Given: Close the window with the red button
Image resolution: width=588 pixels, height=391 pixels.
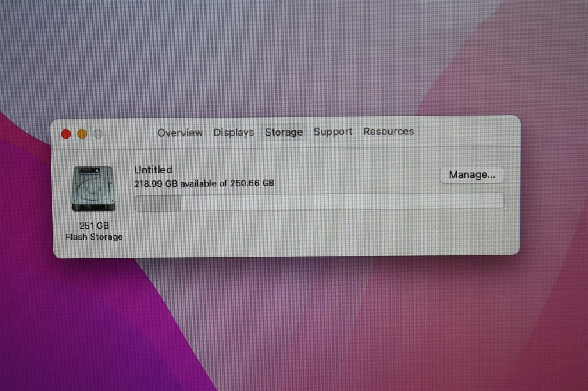Looking at the screenshot, I should point(66,134).
